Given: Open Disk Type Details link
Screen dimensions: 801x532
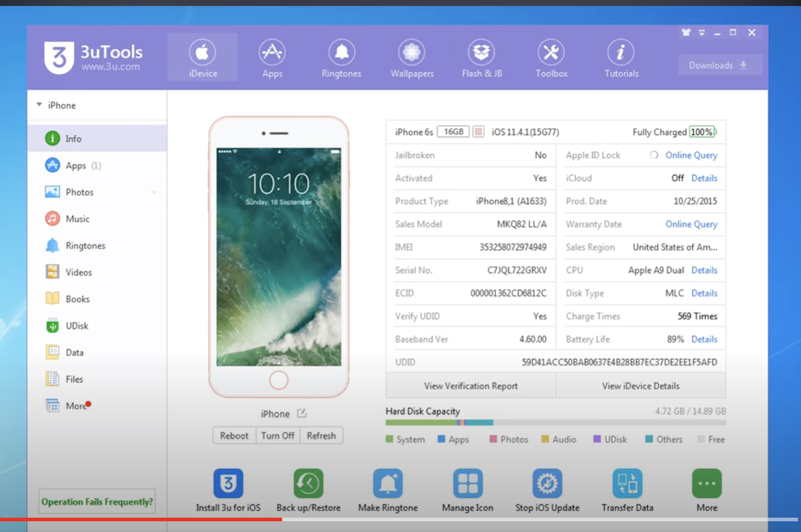Looking at the screenshot, I should click(x=704, y=293).
